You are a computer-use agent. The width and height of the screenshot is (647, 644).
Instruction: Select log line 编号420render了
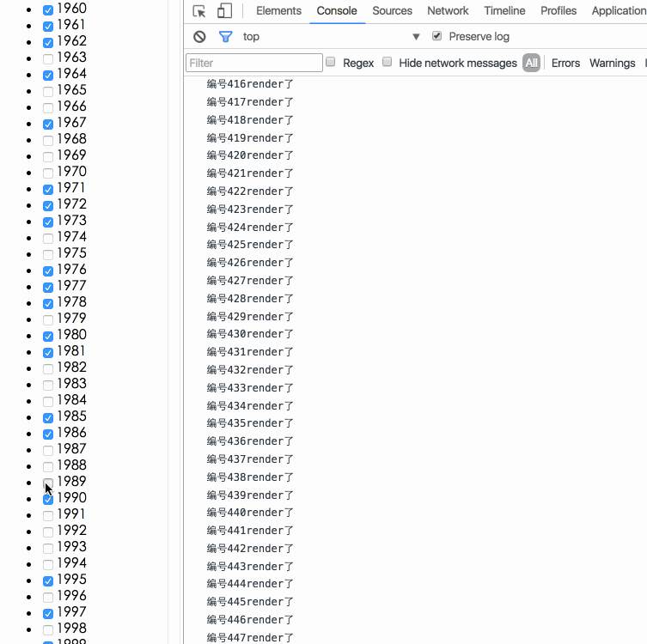[x=250, y=155]
